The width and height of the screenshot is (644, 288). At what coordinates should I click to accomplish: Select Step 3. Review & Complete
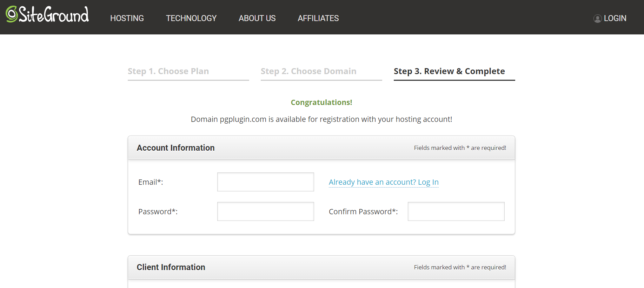449,71
